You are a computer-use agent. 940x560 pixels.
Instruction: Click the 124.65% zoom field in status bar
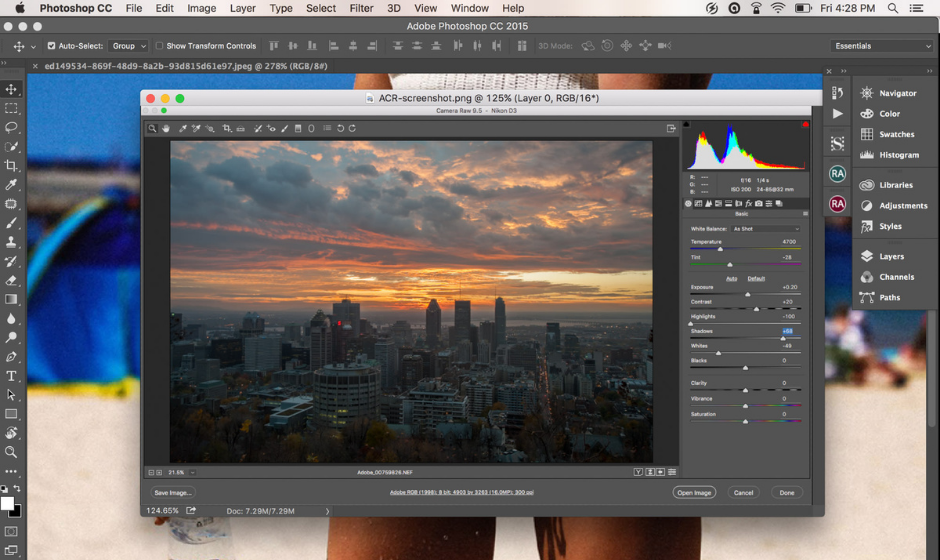[x=162, y=511]
